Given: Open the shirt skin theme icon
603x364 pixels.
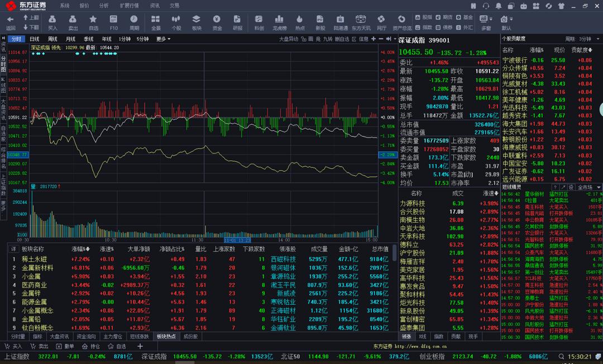Looking at the screenshot, I should 561,6.
